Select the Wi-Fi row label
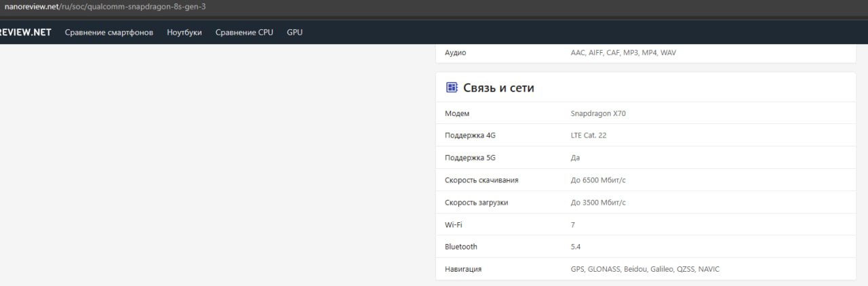868x286 pixels. click(x=453, y=224)
